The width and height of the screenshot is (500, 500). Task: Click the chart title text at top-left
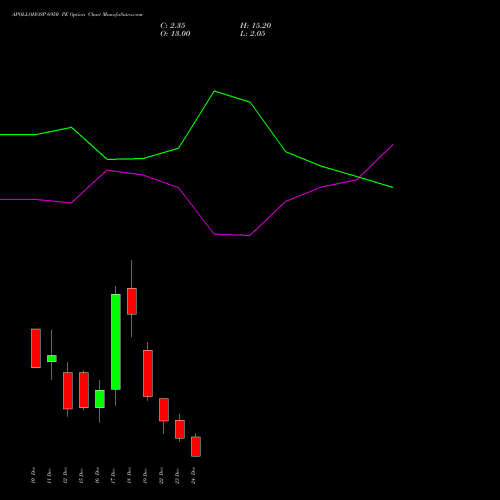click(77, 15)
